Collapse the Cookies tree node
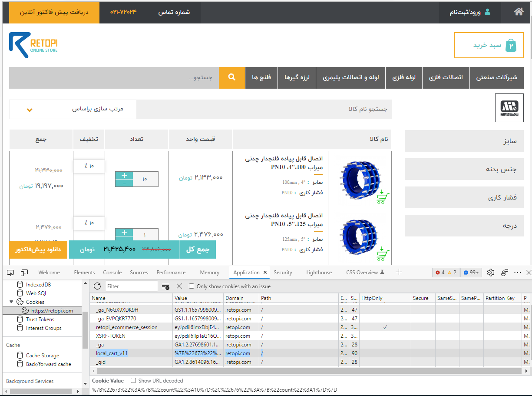 tap(11, 302)
